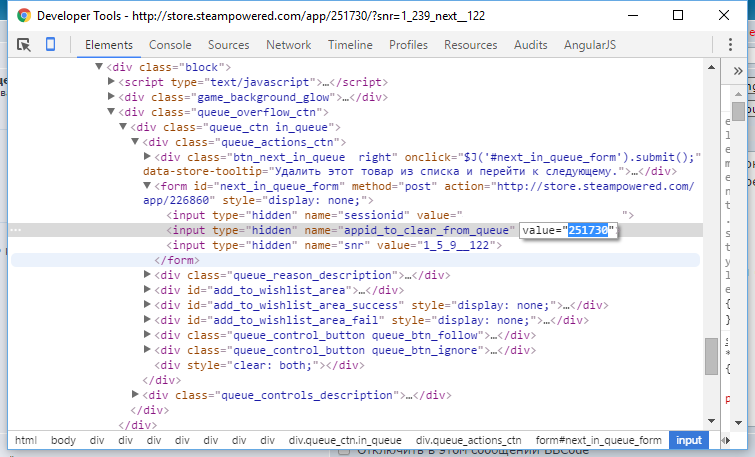Viewport: 755px width, 457px height.
Task: Minimize the Developer Tools window
Action: [633, 15]
